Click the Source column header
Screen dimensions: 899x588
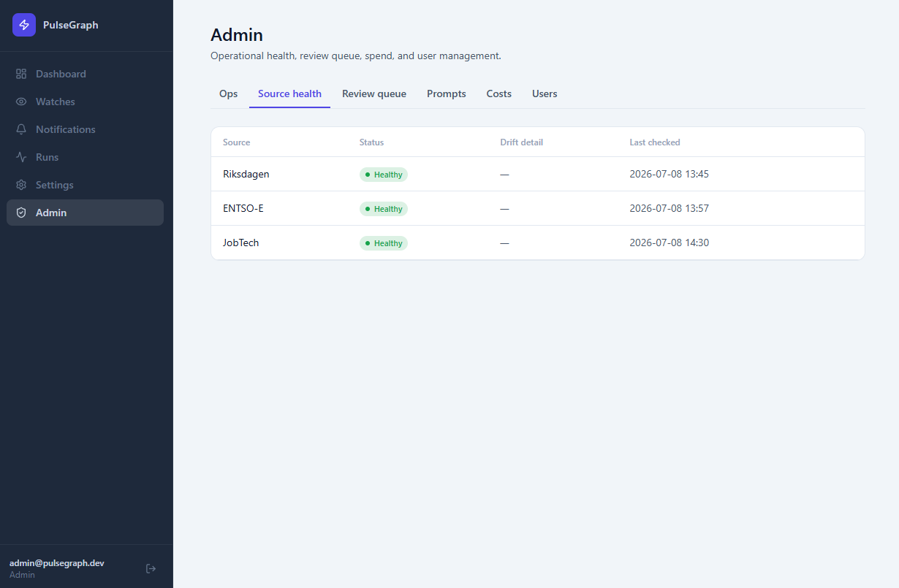(x=237, y=142)
